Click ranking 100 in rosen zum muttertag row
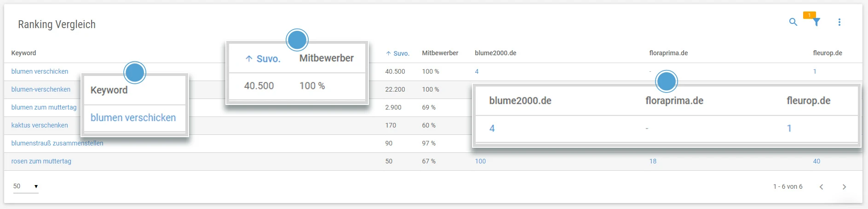Screen dimensions: 868x209 (x=480, y=161)
